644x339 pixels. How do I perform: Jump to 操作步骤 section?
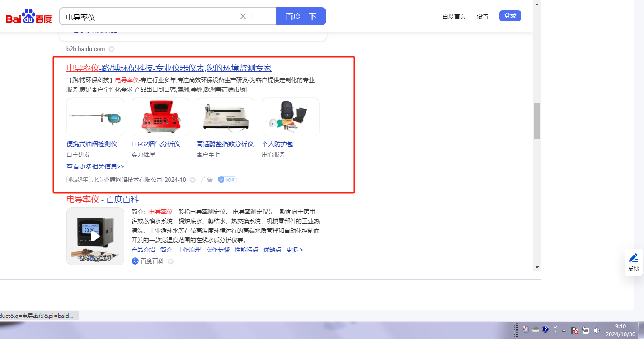pos(218,250)
